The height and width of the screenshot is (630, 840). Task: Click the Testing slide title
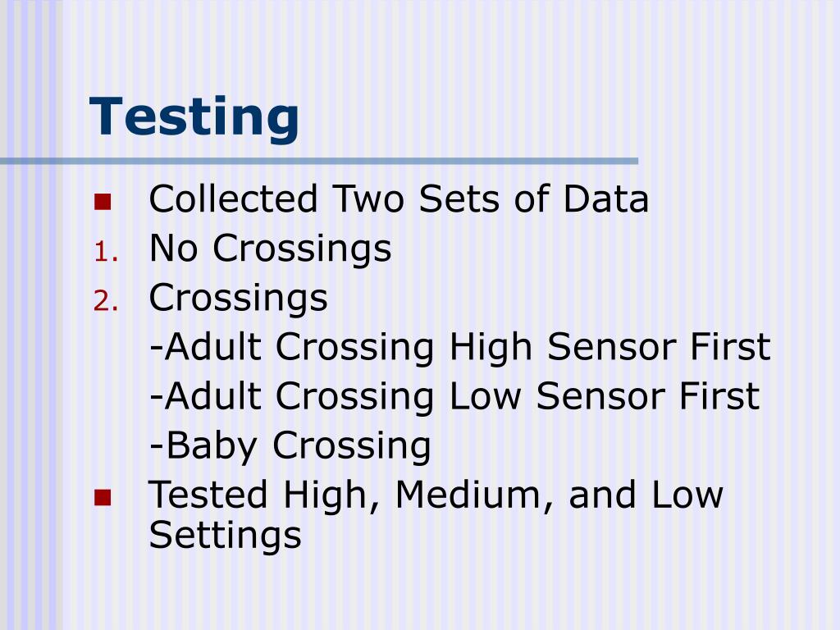click(x=194, y=118)
